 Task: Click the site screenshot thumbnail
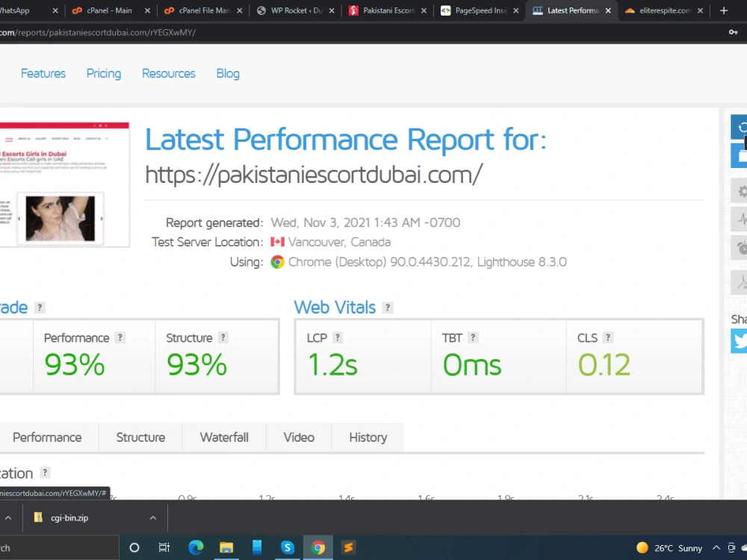tap(64, 184)
